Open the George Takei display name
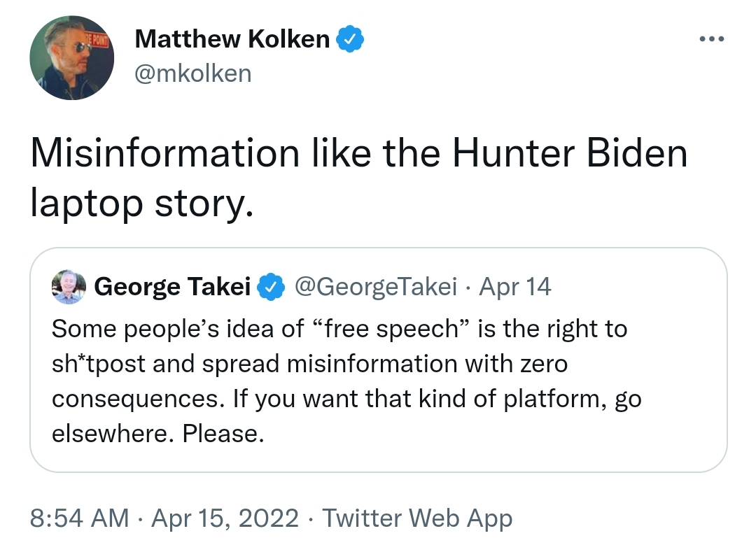This screenshot has height=559, width=756. point(172,287)
